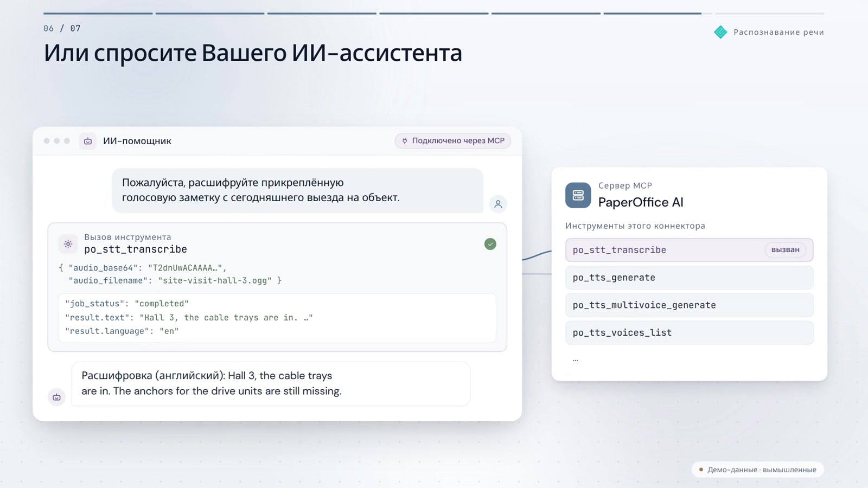Click the Подключено через MCP badge

tap(453, 141)
